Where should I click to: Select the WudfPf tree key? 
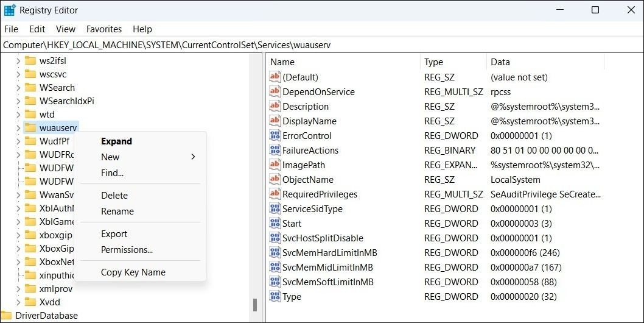[x=54, y=141]
